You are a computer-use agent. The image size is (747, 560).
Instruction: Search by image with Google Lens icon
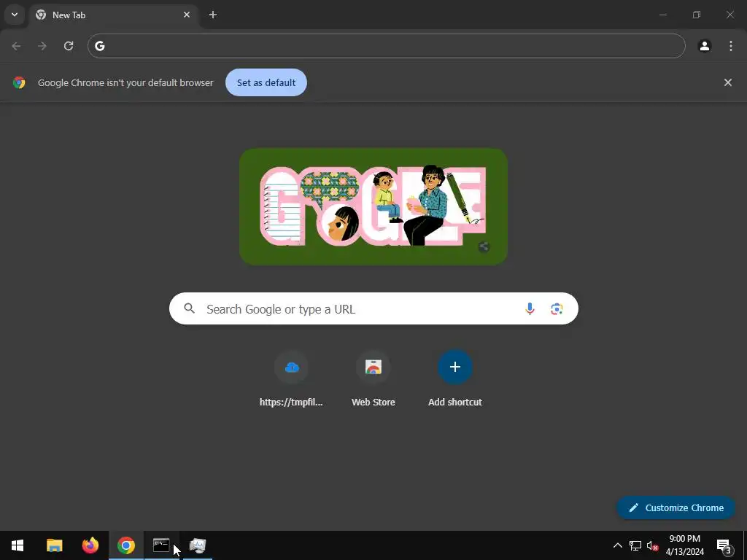pyautogui.click(x=557, y=309)
